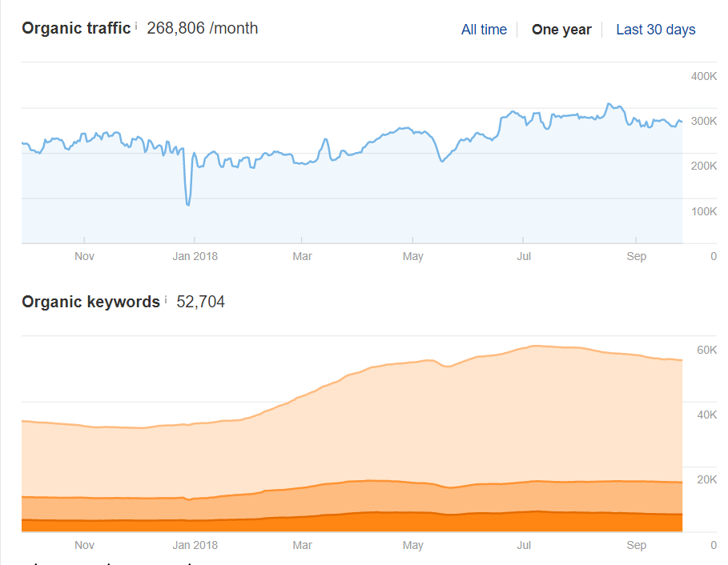
Task: Click the 40K label on keywords chart
Action: pos(706,415)
